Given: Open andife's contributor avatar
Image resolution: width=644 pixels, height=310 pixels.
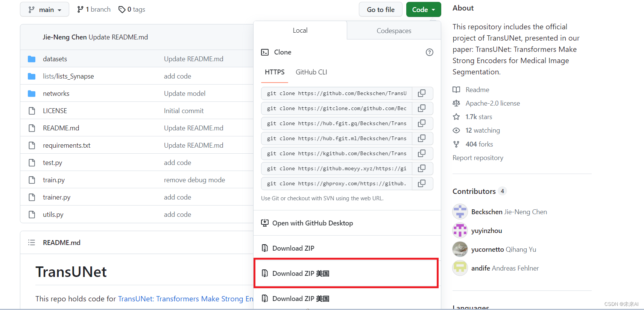Looking at the screenshot, I should tap(460, 268).
